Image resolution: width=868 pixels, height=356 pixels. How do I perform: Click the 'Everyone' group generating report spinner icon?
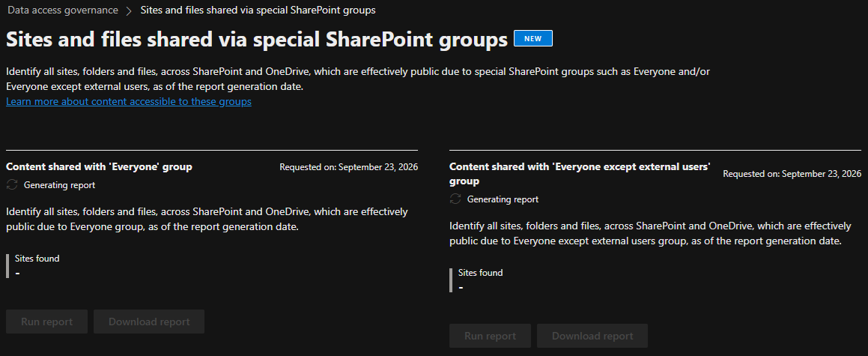pyautogui.click(x=12, y=185)
